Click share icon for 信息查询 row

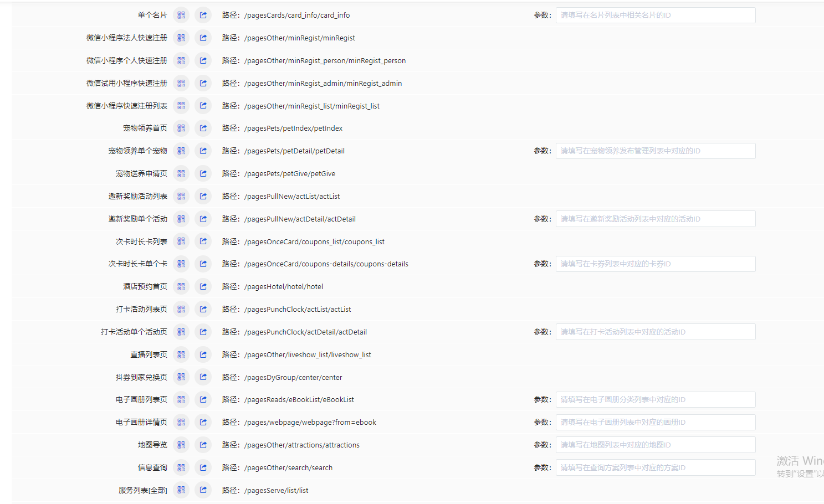[x=203, y=468]
